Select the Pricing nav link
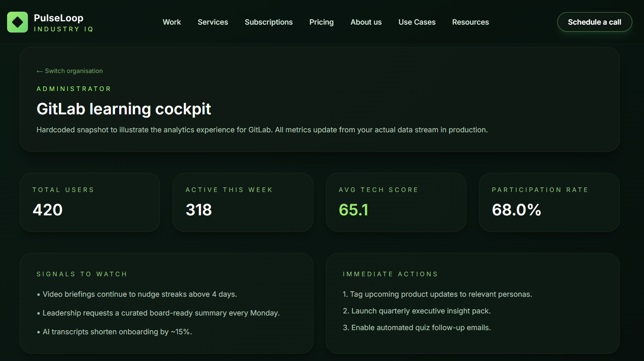The height and width of the screenshot is (361, 644). pyautogui.click(x=321, y=22)
